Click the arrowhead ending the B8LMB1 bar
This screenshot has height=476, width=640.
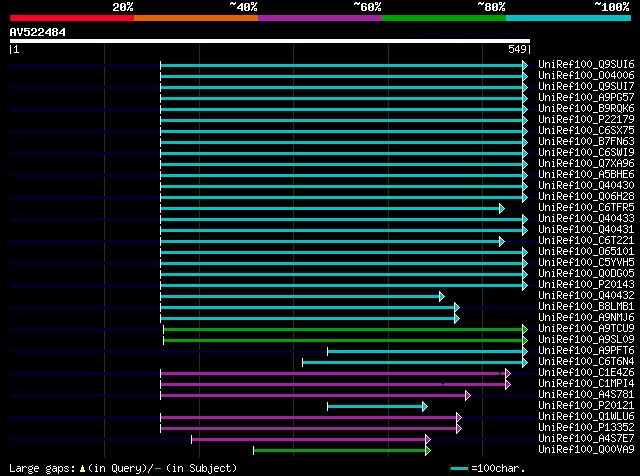click(x=457, y=307)
